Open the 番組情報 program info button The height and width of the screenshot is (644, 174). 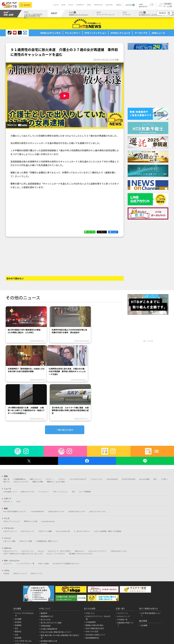click(25, 5)
